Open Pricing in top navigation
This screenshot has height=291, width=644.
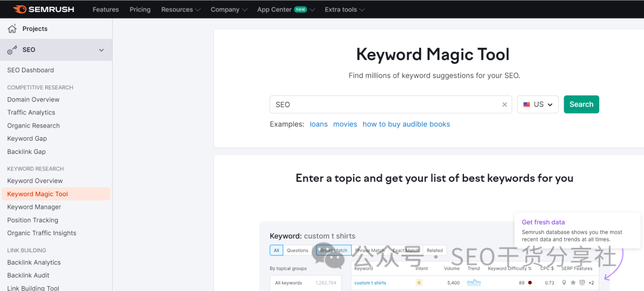tap(140, 10)
